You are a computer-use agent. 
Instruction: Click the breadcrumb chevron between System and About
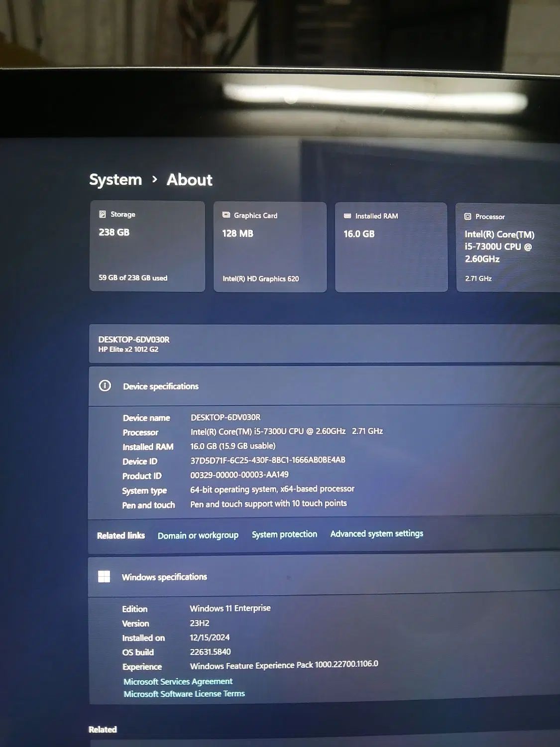155,179
